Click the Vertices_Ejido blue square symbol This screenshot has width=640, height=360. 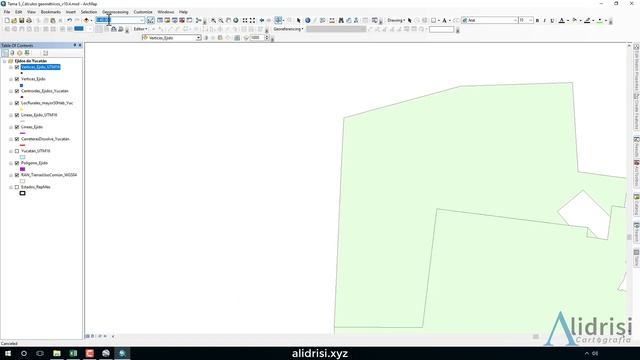22,85
